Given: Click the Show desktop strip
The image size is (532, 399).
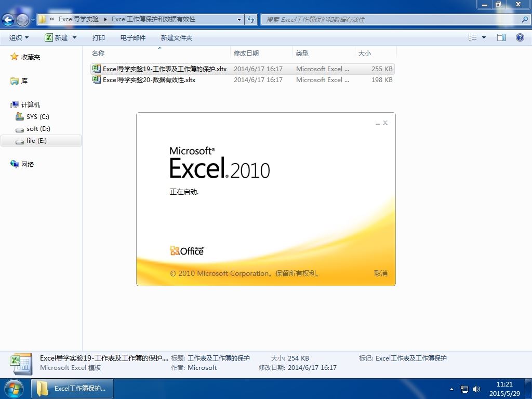Looking at the screenshot, I should coord(528,389).
